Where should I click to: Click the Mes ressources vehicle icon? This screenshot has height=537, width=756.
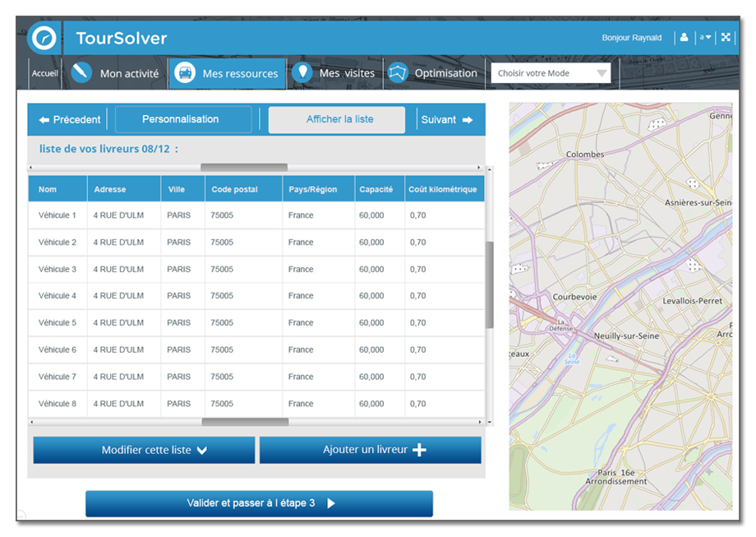[186, 73]
